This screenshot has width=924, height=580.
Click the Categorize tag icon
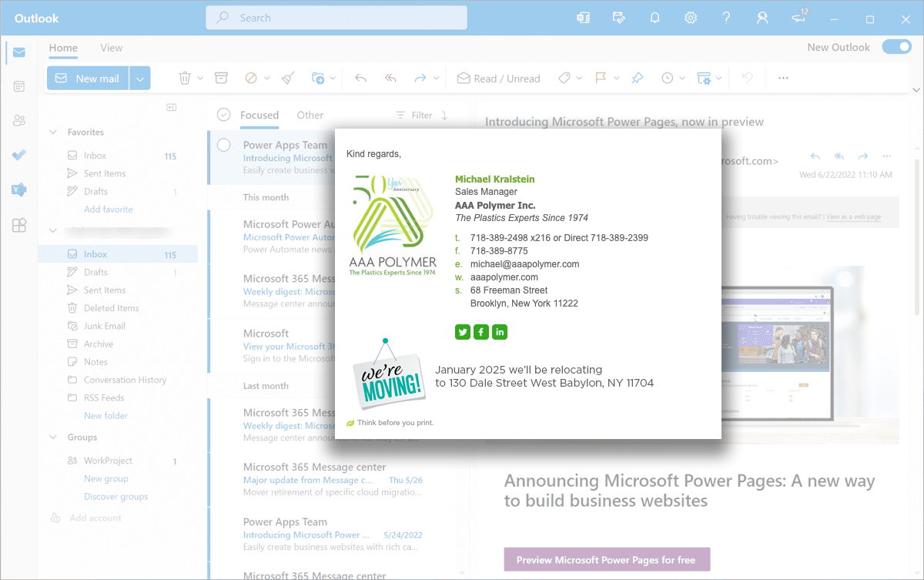(564, 78)
